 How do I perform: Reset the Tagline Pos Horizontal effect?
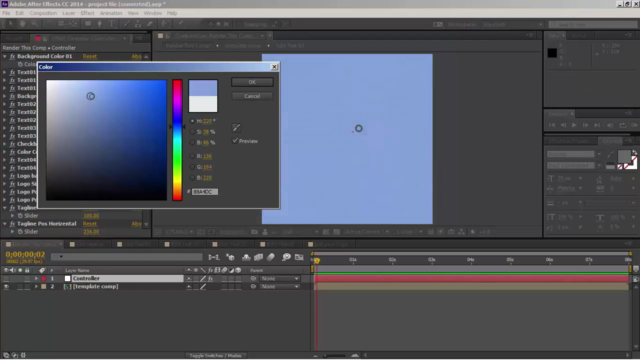[x=90, y=224]
